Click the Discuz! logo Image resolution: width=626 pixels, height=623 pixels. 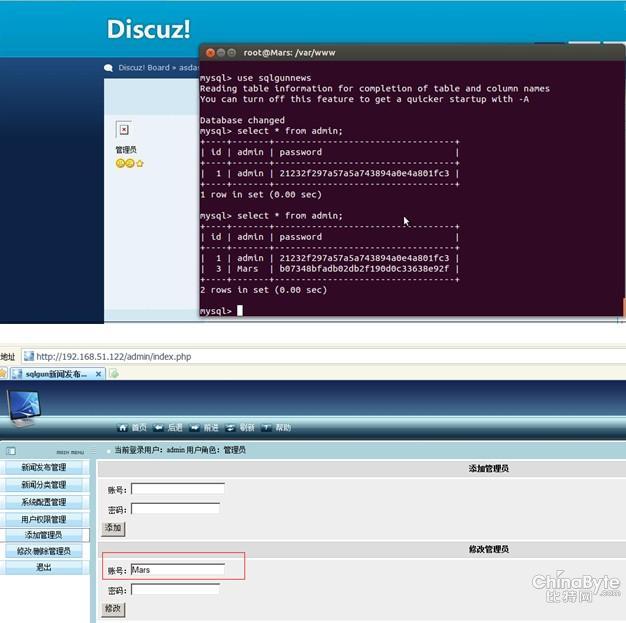[148, 29]
